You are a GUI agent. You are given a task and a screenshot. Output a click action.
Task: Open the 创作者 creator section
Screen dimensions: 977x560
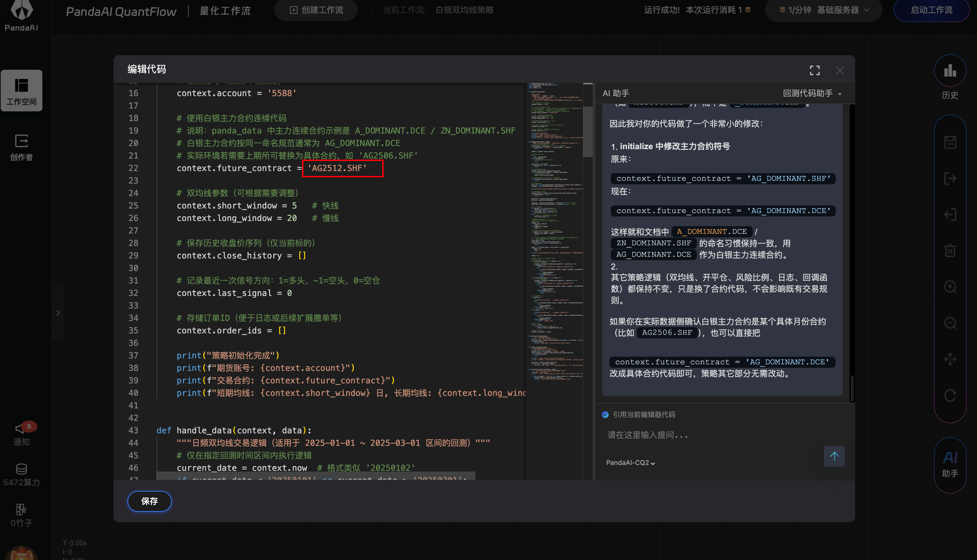tap(22, 147)
